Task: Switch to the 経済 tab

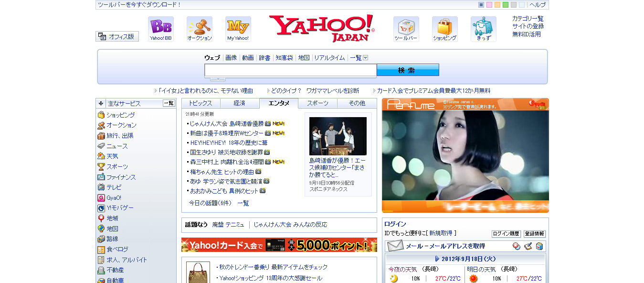Action: [240, 103]
